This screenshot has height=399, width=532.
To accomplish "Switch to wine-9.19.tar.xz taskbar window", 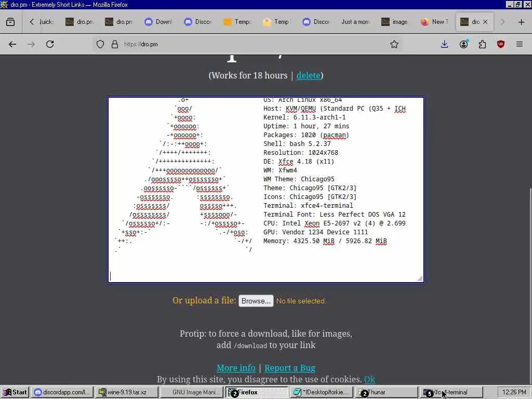I will tap(127, 392).
